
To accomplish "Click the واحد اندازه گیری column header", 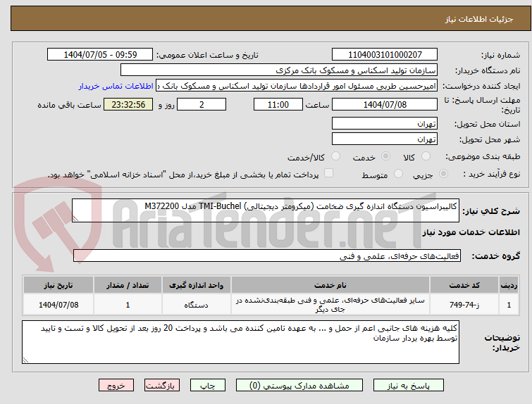I will [197, 285].
